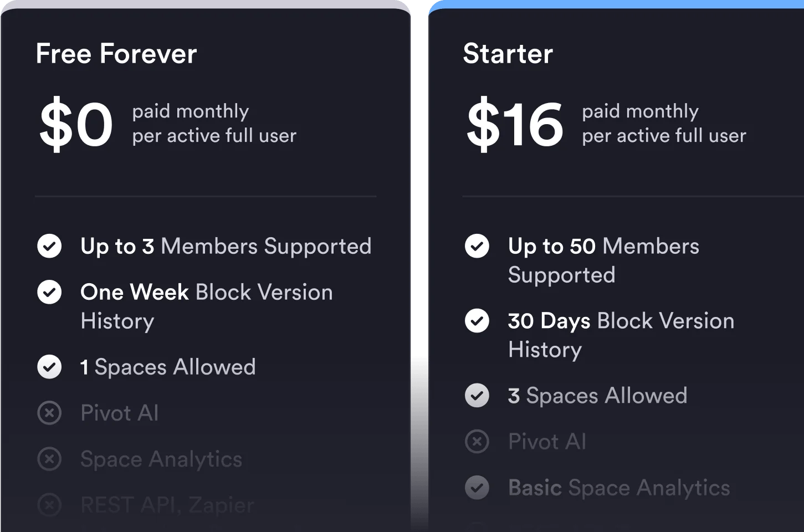Click the checkmark beside Basic Space Analytics

[477, 488]
